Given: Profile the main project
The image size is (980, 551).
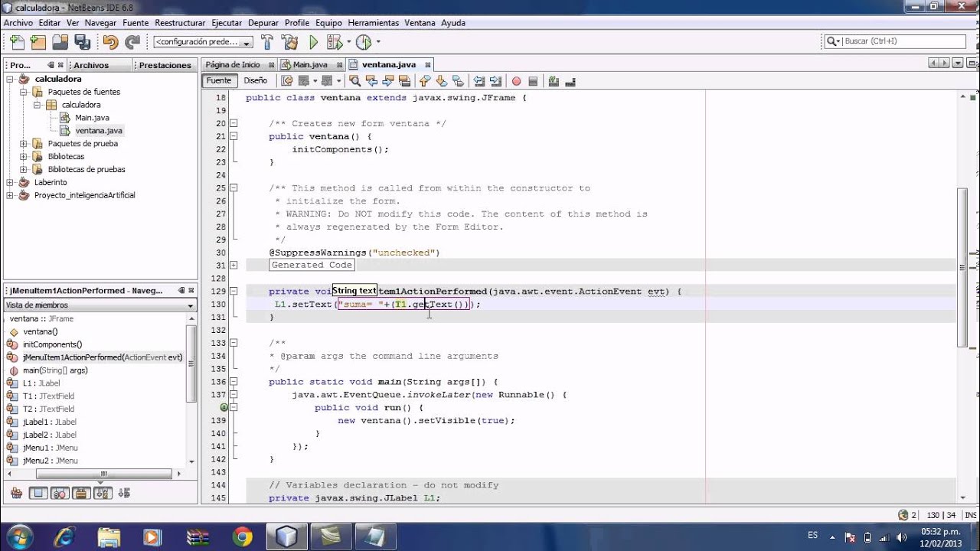Looking at the screenshot, I should tap(364, 42).
